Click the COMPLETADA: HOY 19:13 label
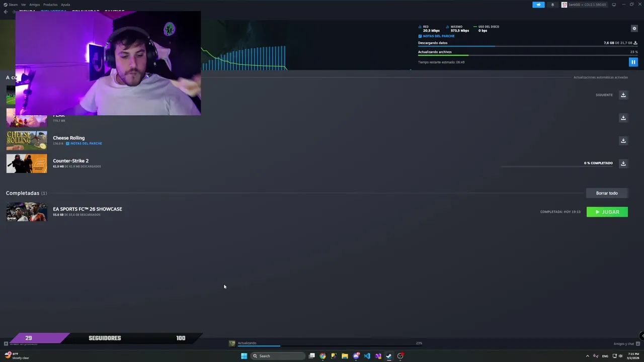The image size is (644, 362). point(560,212)
